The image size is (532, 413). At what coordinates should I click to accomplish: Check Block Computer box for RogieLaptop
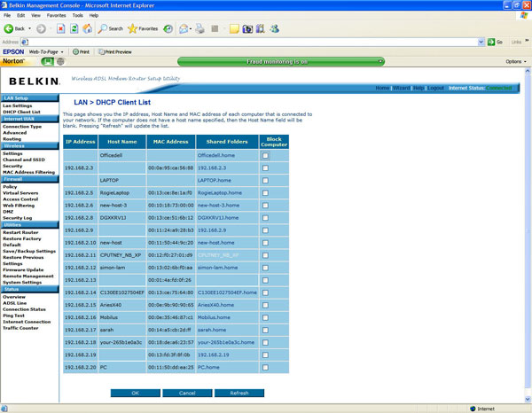[x=265, y=191]
